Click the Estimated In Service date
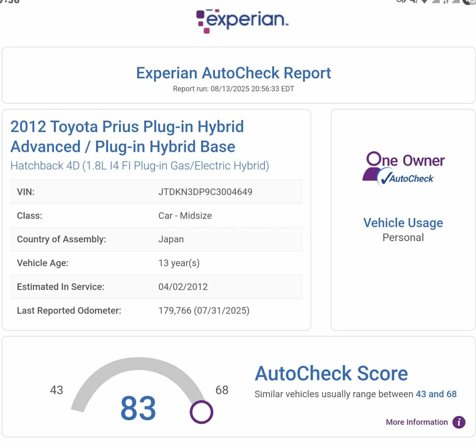Image resolution: width=476 pixels, height=448 pixels. (183, 287)
